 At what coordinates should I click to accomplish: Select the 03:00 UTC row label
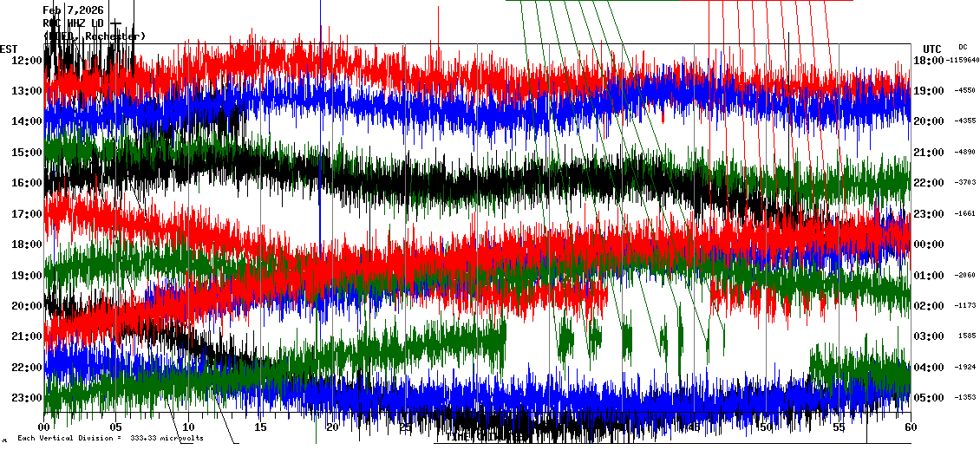[928, 336]
